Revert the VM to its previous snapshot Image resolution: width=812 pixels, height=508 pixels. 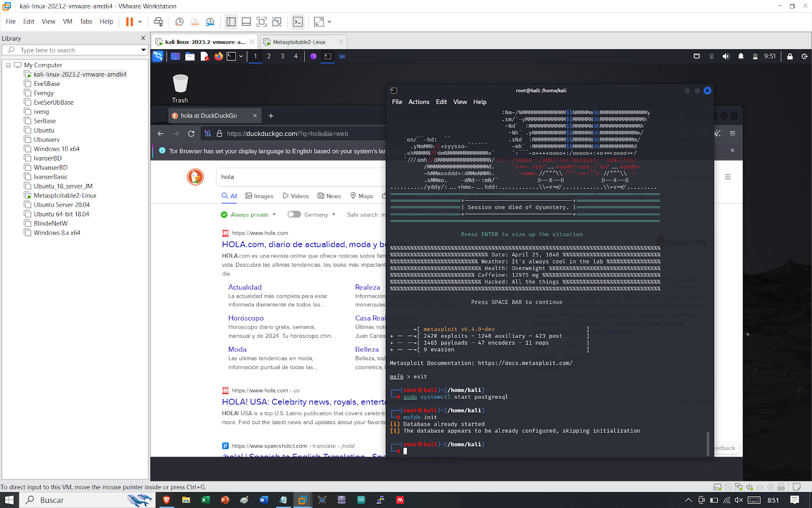195,22
